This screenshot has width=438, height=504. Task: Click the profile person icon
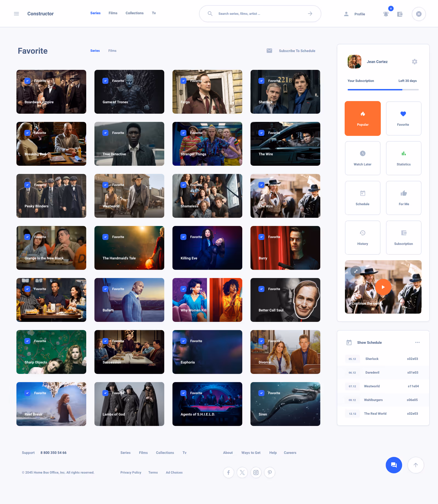(346, 14)
